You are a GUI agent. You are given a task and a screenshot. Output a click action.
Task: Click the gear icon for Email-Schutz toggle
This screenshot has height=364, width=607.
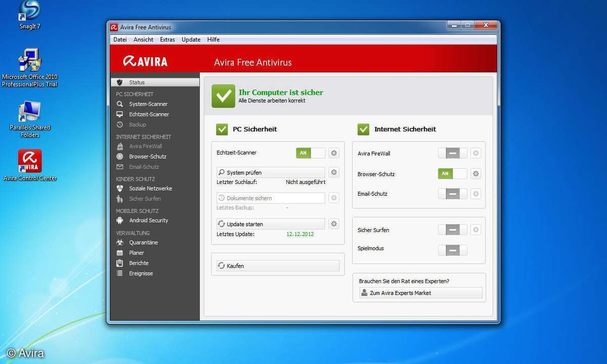(475, 194)
